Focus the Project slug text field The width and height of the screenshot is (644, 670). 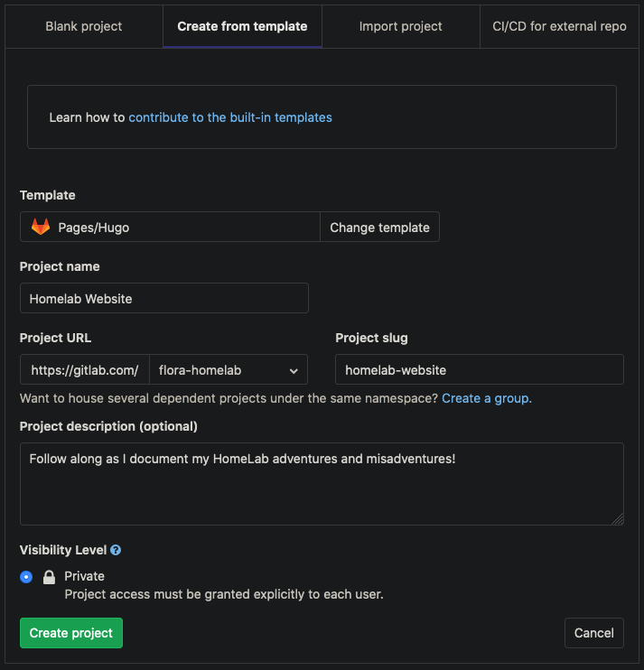(479, 370)
